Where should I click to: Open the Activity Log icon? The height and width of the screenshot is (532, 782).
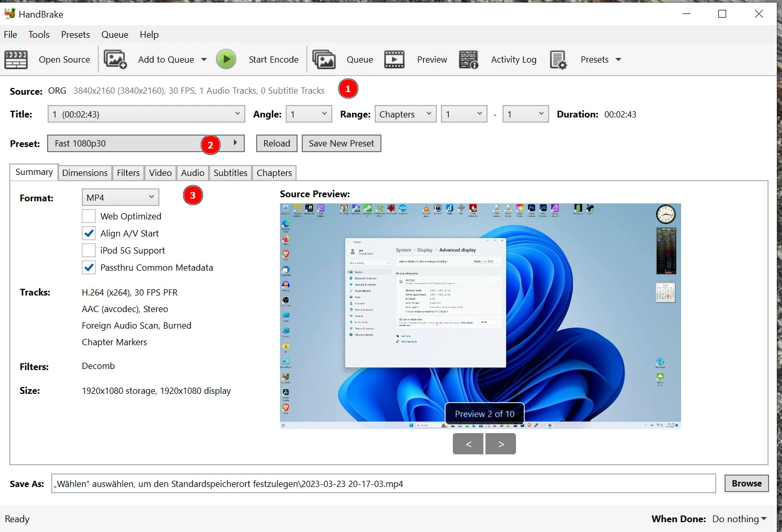[468, 59]
